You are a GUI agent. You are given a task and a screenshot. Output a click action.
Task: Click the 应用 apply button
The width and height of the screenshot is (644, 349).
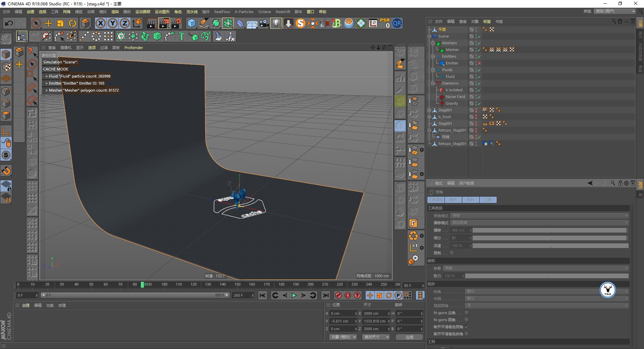(409, 337)
